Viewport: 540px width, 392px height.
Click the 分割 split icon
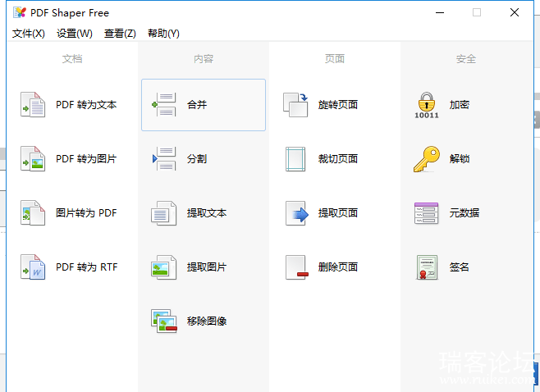point(164,158)
